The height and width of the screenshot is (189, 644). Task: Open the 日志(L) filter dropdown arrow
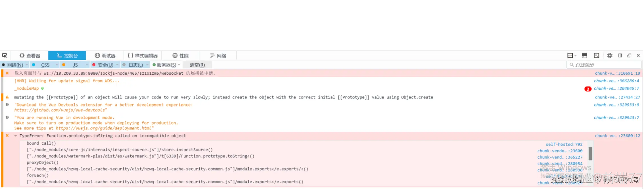(x=147, y=65)
